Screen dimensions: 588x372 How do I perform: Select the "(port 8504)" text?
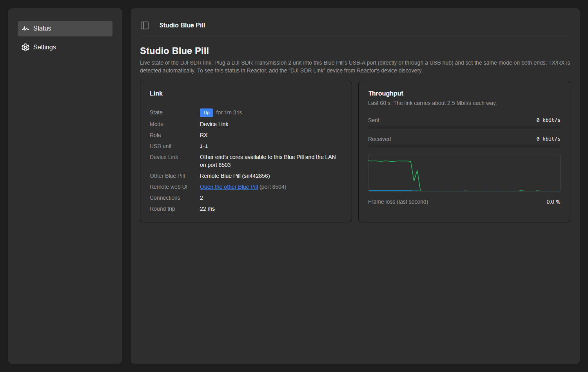(273, 187)
